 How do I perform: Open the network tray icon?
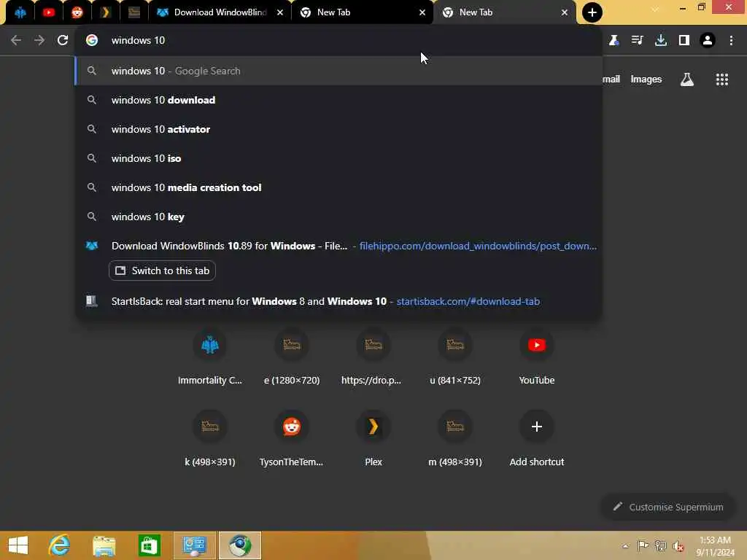660,545
